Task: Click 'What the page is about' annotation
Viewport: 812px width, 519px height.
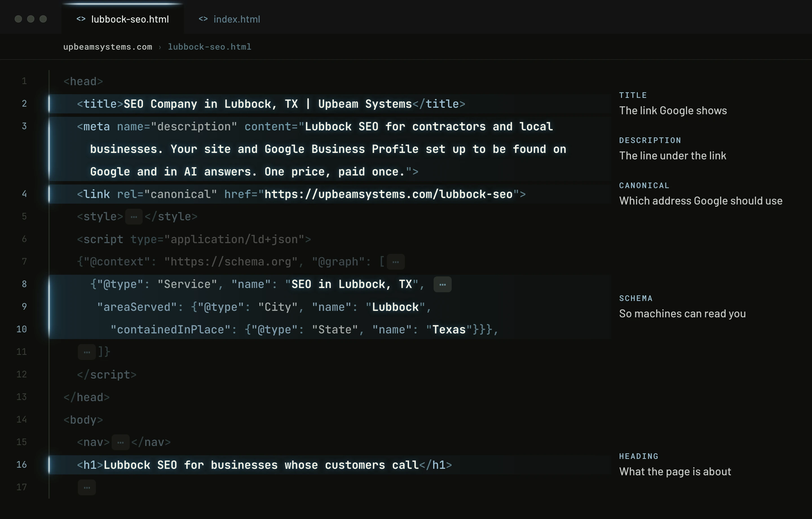Action: [x=675, y=472]
